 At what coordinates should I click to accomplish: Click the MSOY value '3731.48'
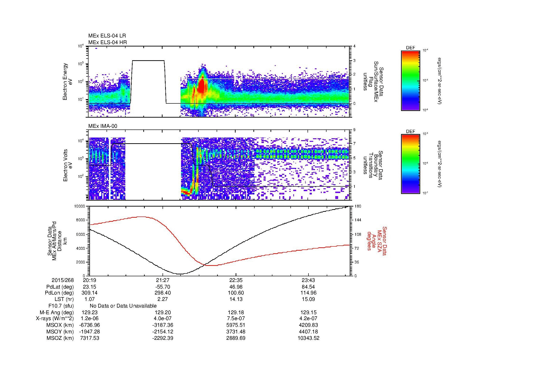[x=236, y=332]
